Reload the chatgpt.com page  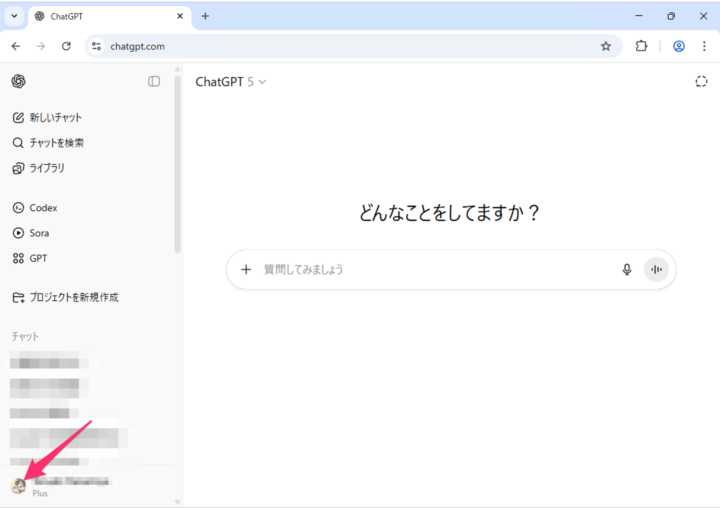click(66, 46)
